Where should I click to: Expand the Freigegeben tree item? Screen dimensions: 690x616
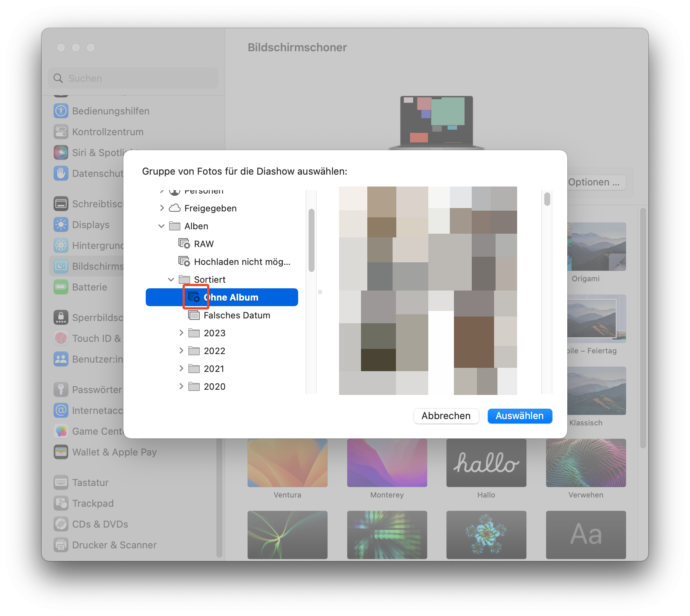click(162, 208)
